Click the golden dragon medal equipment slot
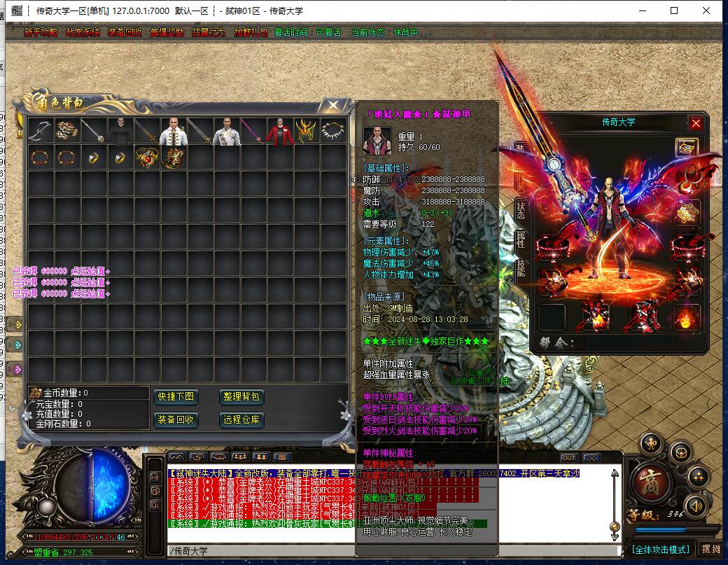The image size is (728, 565). 687,213
